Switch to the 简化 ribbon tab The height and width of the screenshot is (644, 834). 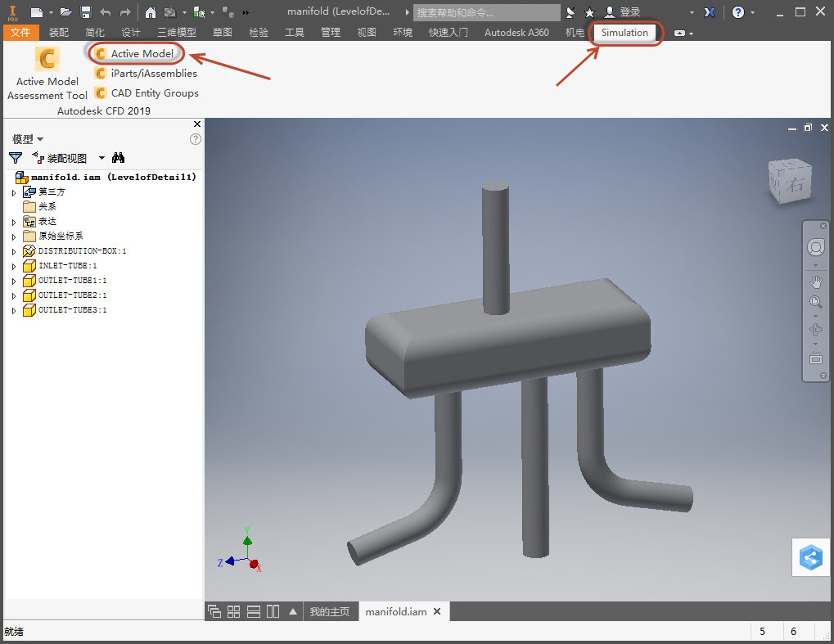[x=95, y=33]
